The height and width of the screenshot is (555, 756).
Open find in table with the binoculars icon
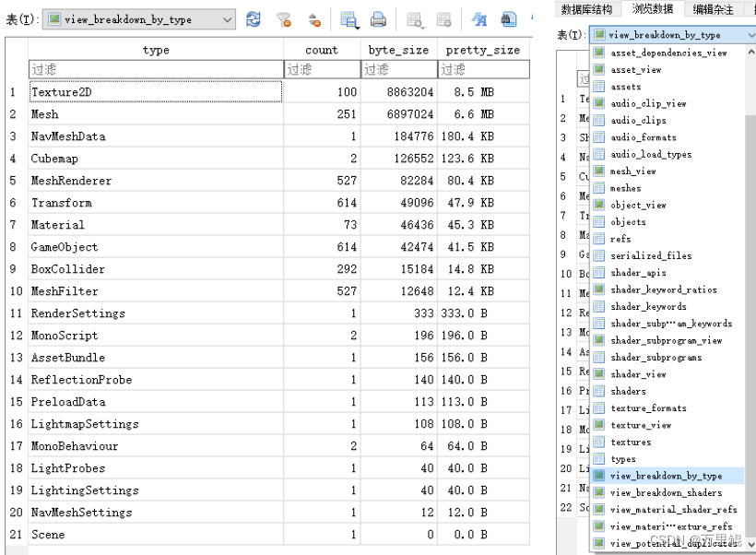(508, 19)
